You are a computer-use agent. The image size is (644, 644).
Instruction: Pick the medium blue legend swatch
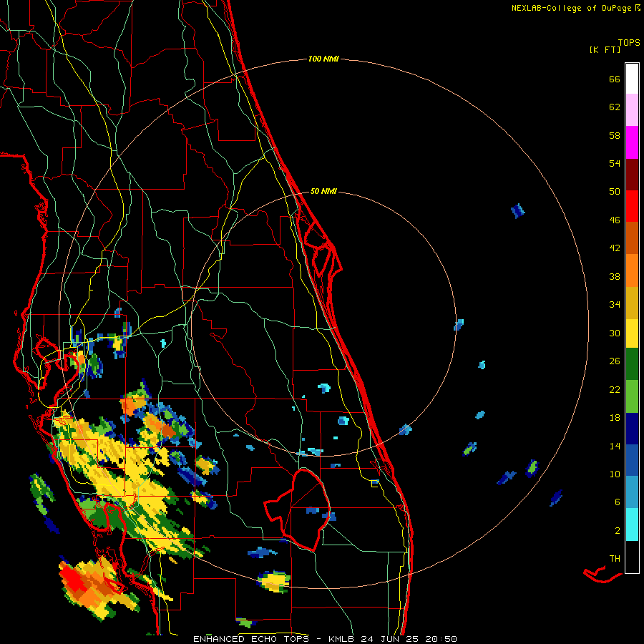(x=632, y=460)
